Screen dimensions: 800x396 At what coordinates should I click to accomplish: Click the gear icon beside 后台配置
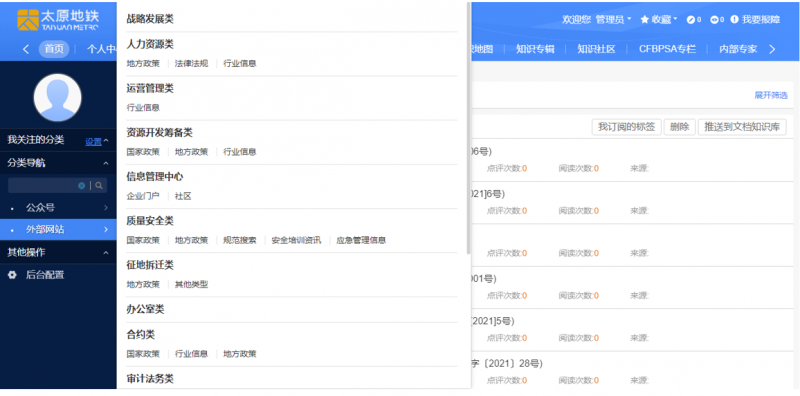(x=12, y=275)
